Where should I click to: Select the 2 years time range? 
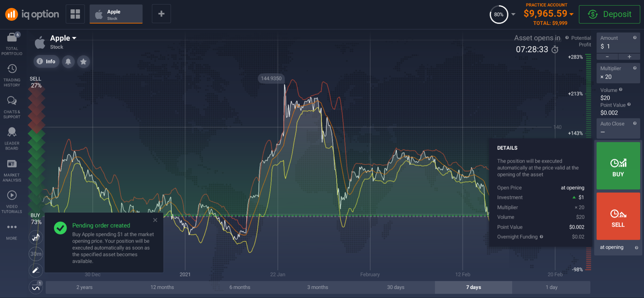84,287
